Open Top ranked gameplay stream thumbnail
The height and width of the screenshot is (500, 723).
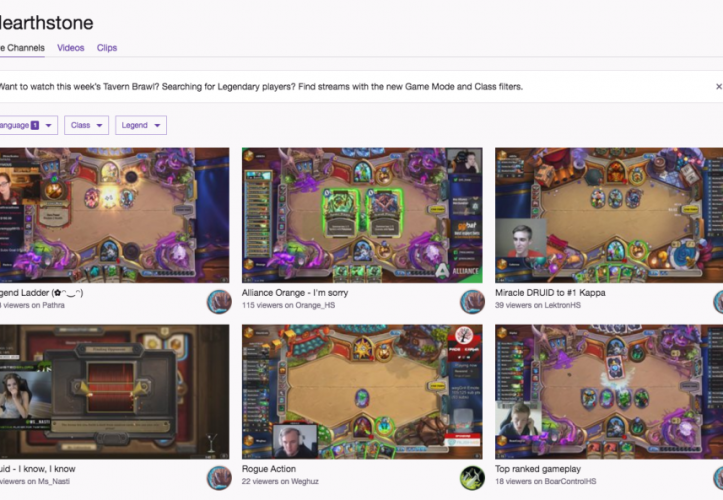tap(609, 392)
